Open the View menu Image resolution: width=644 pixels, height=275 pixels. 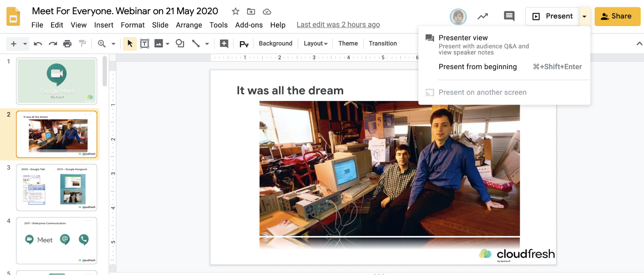[79, 25]
